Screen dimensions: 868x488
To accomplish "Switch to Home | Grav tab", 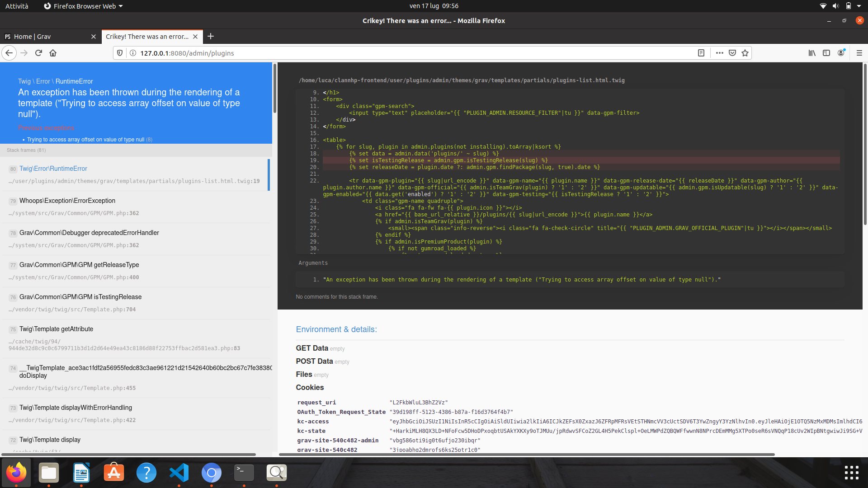I will click(51, 37).
